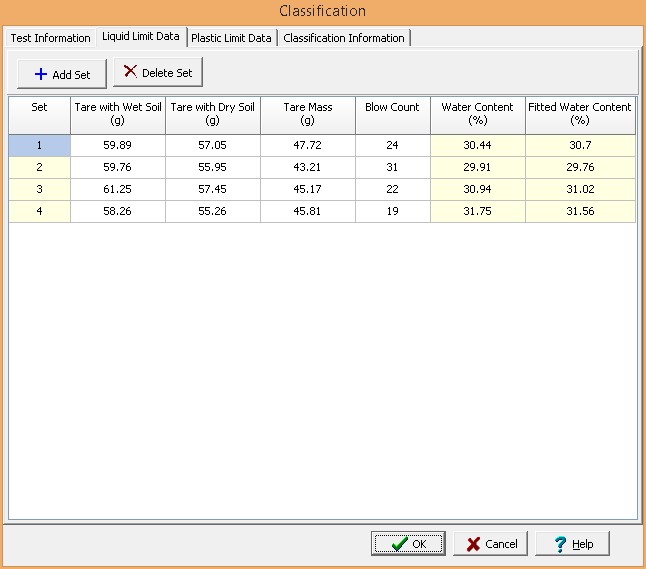Click the Blow Count column header
Viewport: 646px width, 569px height.
[x=392, y=114]
